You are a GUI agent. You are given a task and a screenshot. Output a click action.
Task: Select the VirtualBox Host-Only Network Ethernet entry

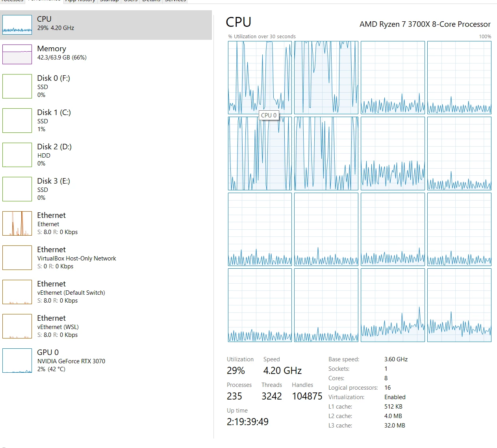click(106, 258)
